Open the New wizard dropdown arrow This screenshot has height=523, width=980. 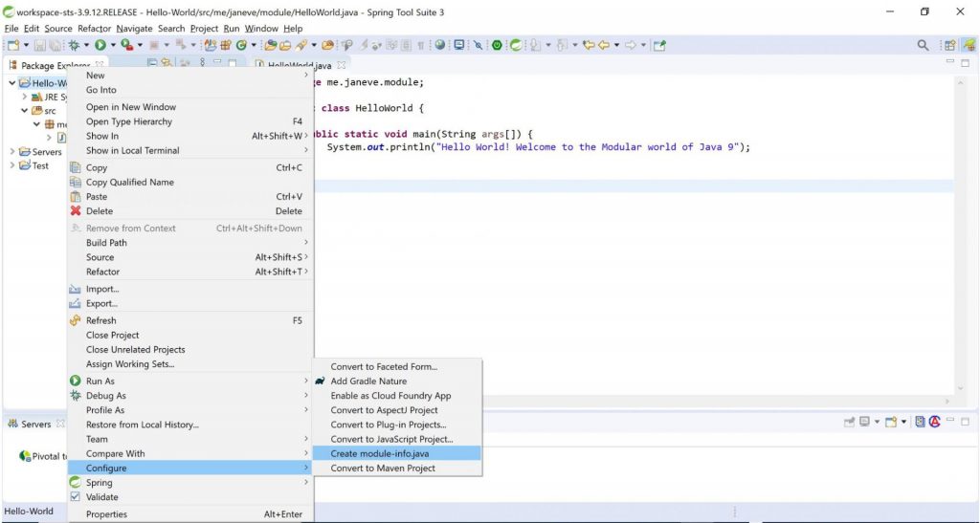[x=26, y=45]
